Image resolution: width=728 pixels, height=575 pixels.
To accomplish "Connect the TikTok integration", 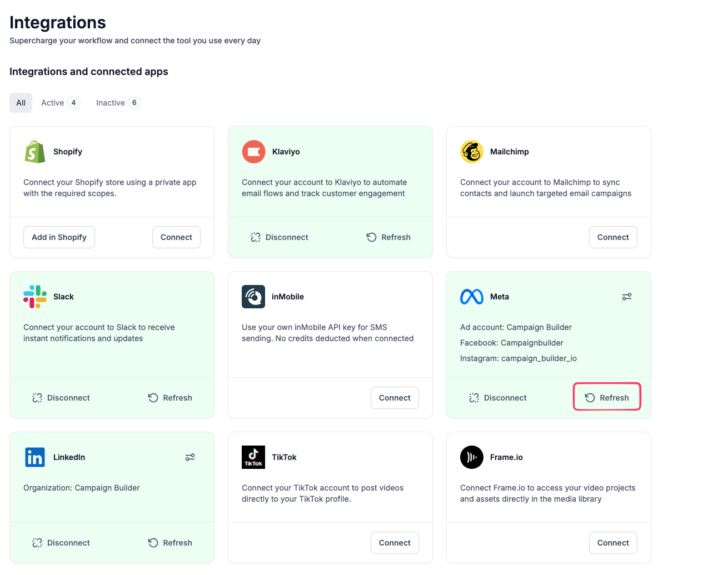I will point(395,543).
